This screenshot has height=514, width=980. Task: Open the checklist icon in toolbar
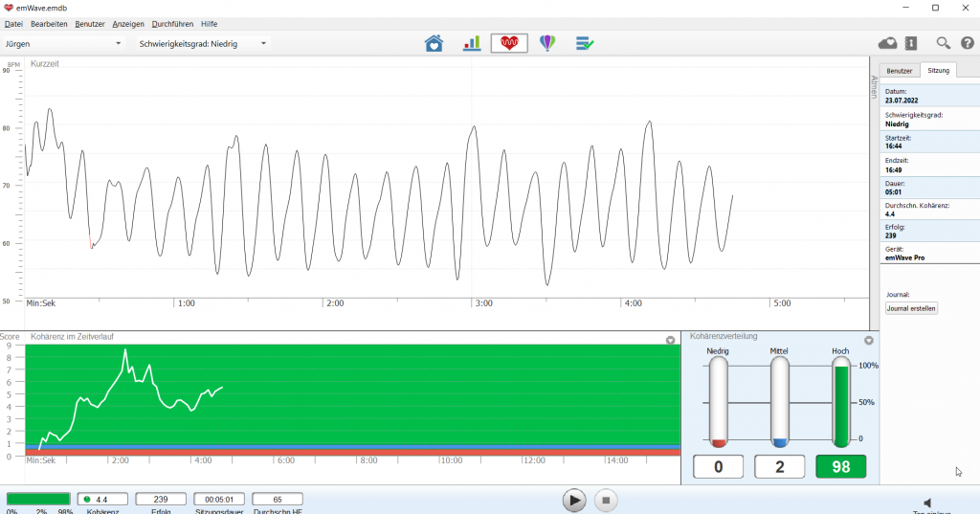(585, 43)
